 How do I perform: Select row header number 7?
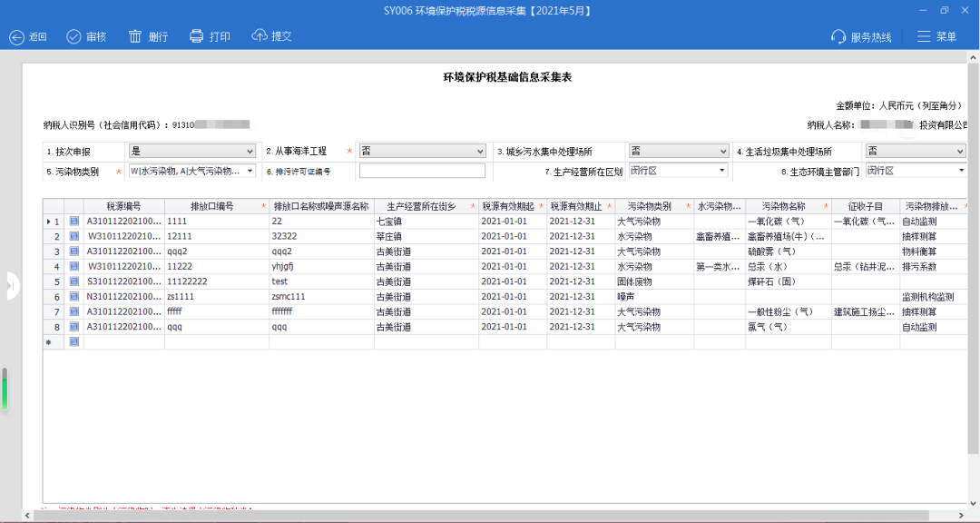(54, 311)
